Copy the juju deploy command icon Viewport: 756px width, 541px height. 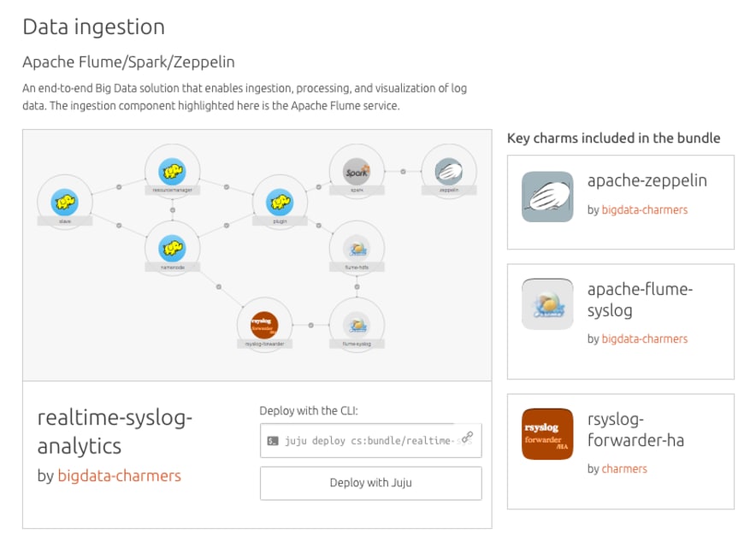[x=467, y=439]
